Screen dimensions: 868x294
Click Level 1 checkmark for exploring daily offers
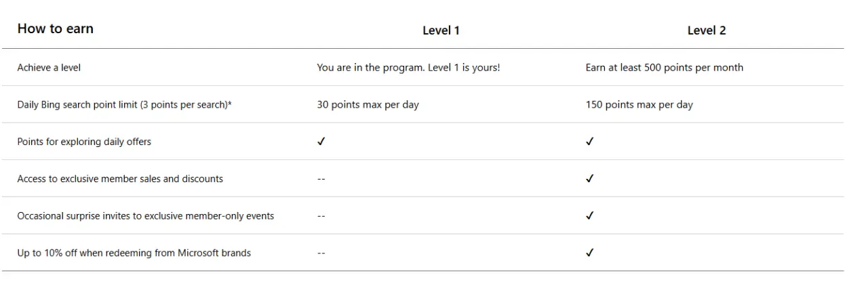pyautogui.click(x=321, y=142)
